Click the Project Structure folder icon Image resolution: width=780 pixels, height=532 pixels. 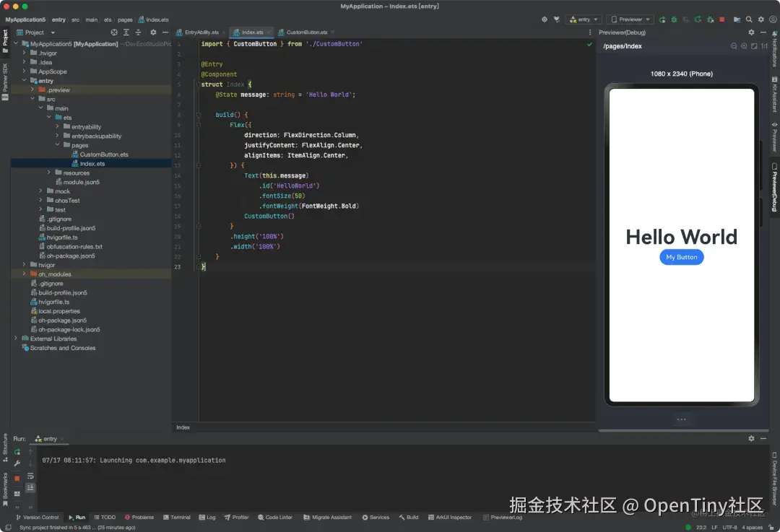point(737,19)
